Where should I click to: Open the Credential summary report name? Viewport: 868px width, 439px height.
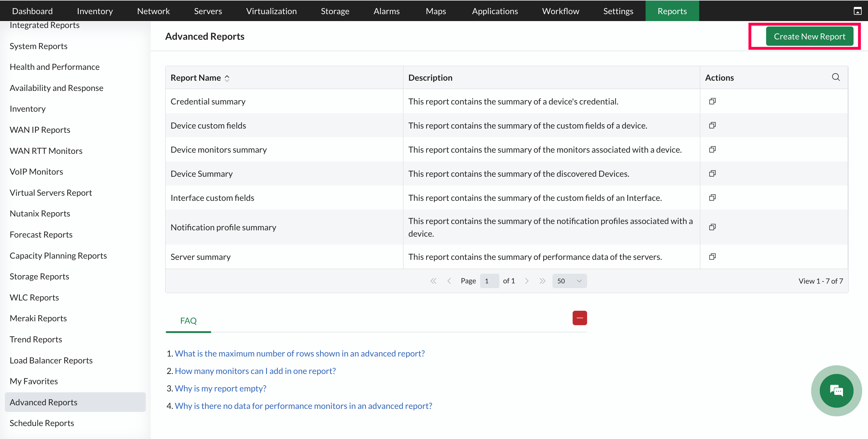click(208, 101)
